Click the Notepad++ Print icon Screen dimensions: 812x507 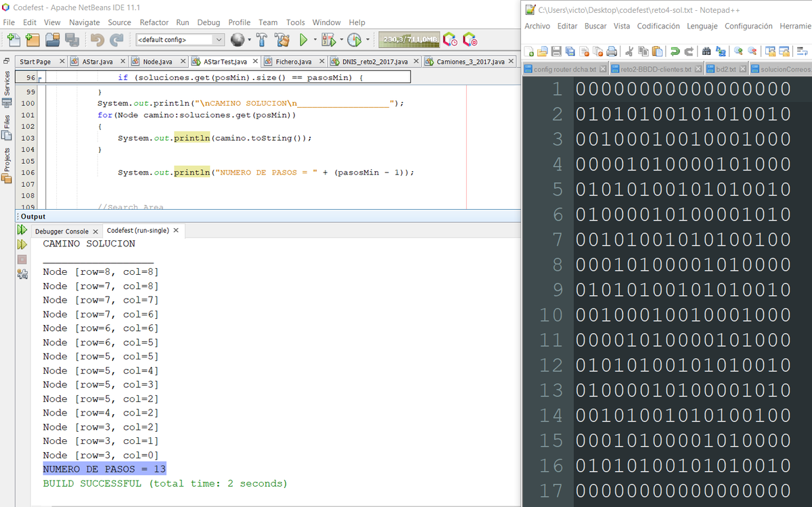(612, 51)
